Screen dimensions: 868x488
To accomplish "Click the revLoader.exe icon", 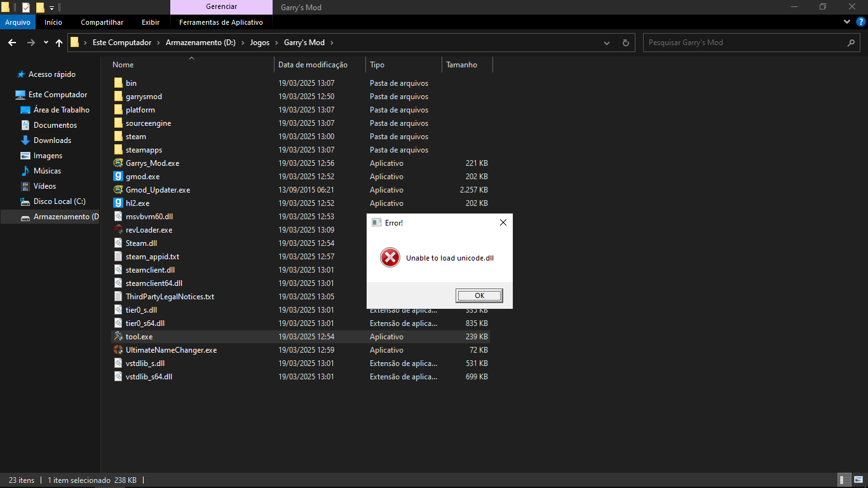I will pos(118,230).
